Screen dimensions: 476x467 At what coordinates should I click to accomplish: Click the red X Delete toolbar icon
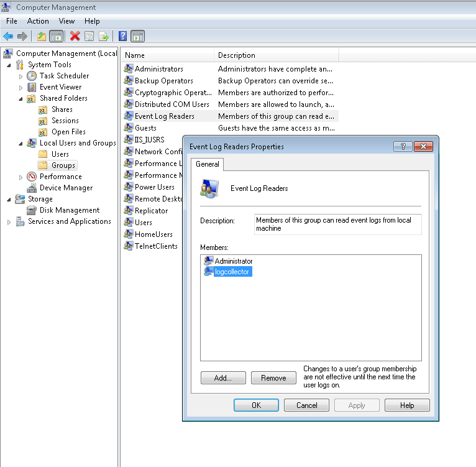(x=75, y=36)
